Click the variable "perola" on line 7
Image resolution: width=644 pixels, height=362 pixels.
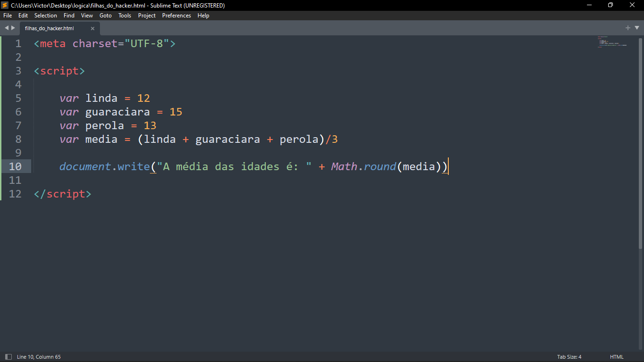tap(105, 125)
